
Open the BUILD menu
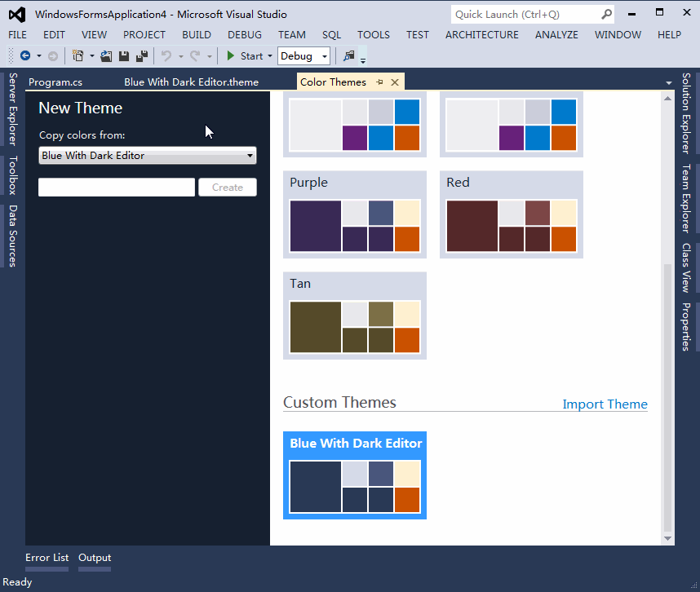(x=197, y=35)
